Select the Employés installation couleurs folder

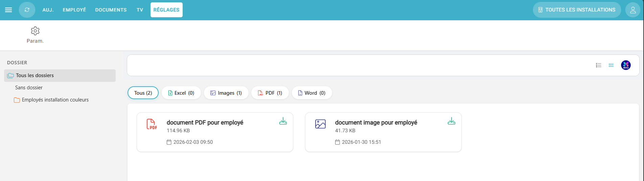(55, 100)
